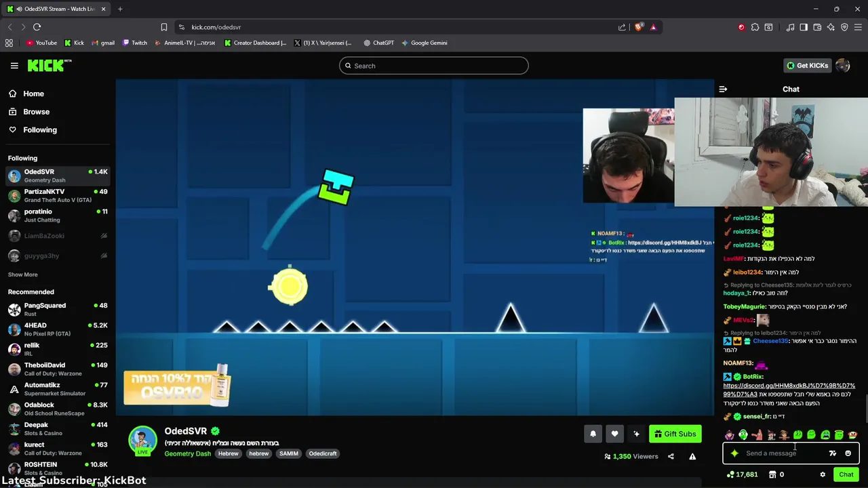The image size is (868, 488).
Task: Click the Geometry Dash video player
Action: [414, 247]
